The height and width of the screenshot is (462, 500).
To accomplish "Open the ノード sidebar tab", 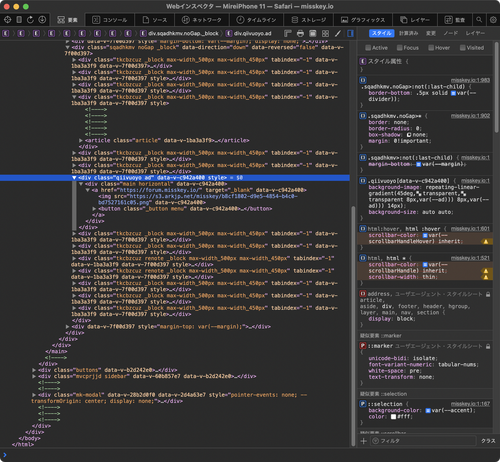I will click(450, 33).
